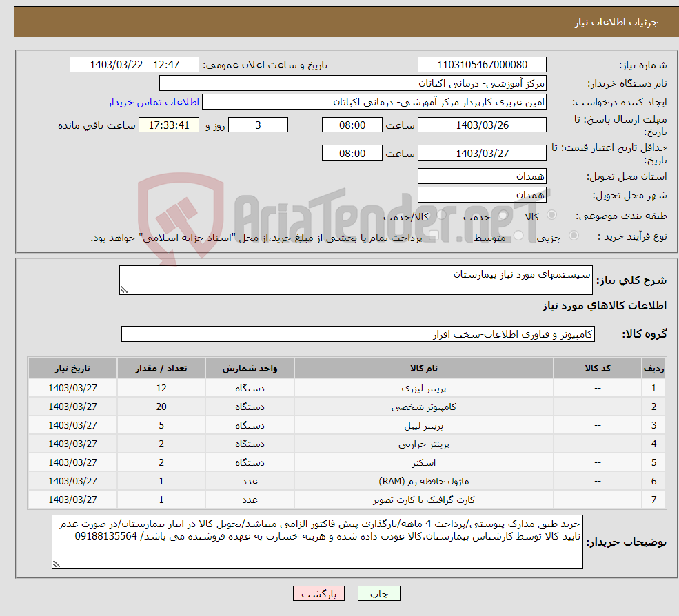The height and width of the screenshot is (616, 679).
Task: Click the response deadline 08:00 time field
Action: click(x=352, y=125)
